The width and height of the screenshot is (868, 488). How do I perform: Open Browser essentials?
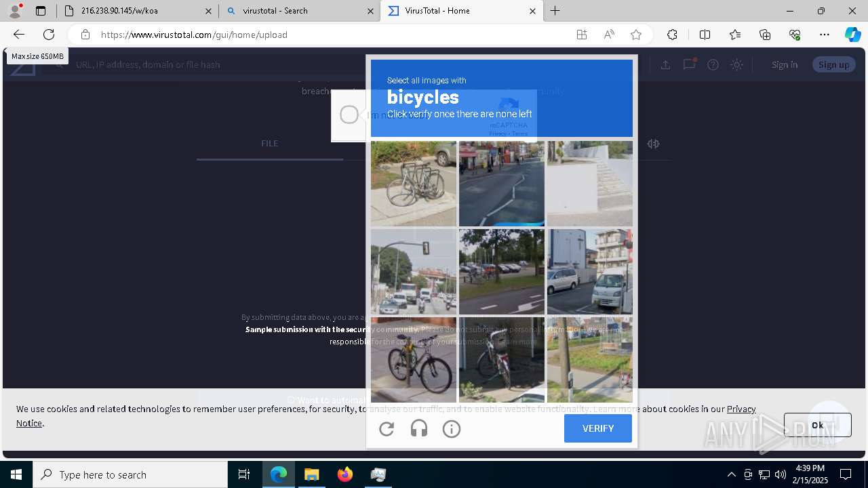795,35
